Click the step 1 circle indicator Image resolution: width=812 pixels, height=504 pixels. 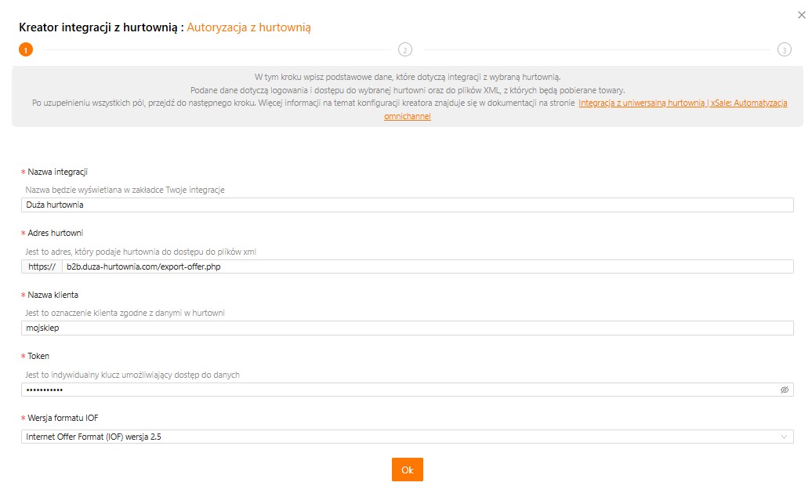[26, 49]
